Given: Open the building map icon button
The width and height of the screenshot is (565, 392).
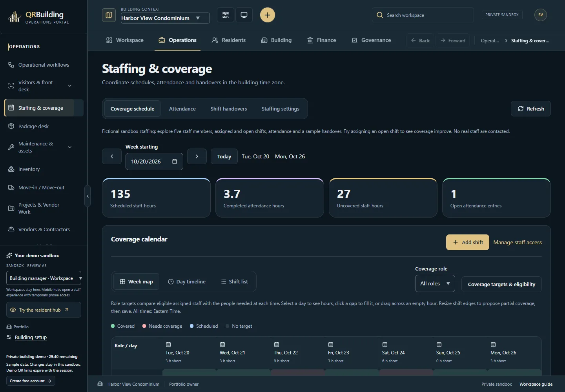Looking at the screenshot, I should coord(109,15).
